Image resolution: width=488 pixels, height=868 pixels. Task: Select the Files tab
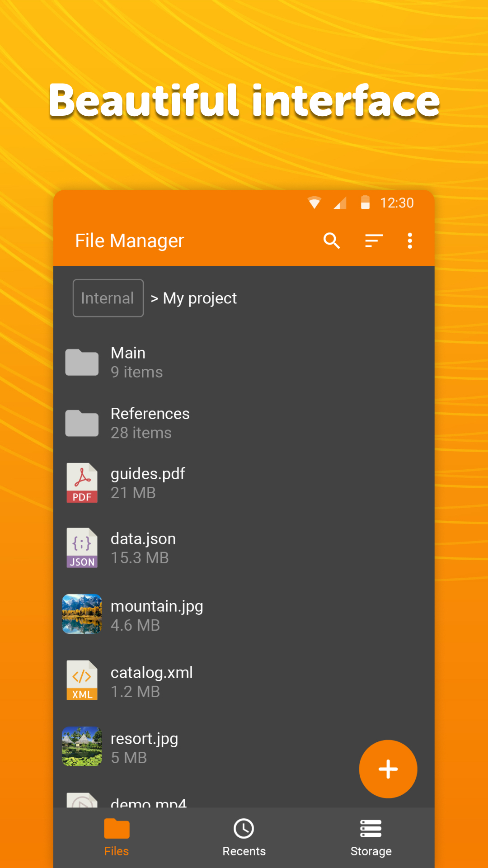click(117, 837)
